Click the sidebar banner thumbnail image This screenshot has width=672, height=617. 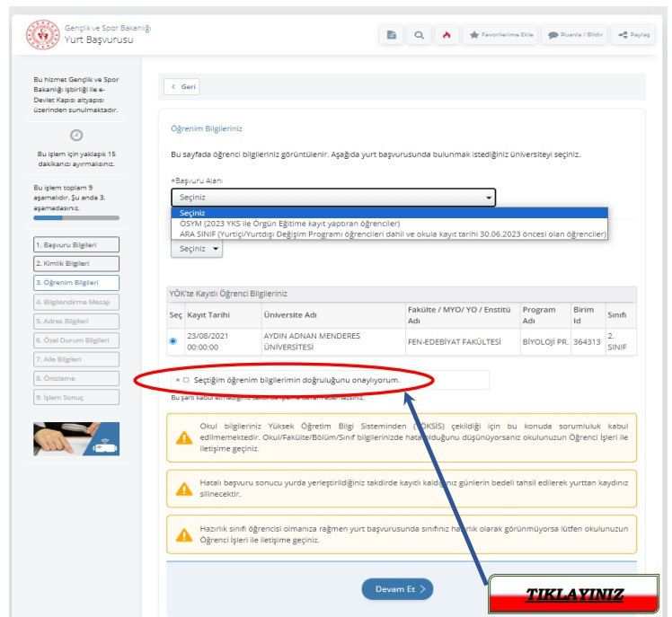[x=76, y=439]
